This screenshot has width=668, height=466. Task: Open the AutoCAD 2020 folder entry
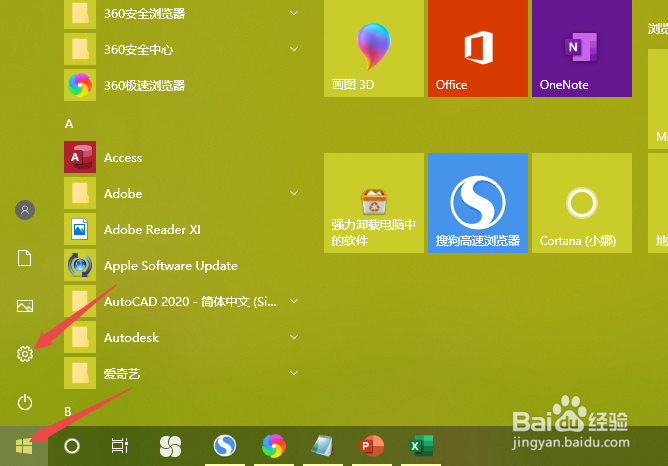click(183, 301)
